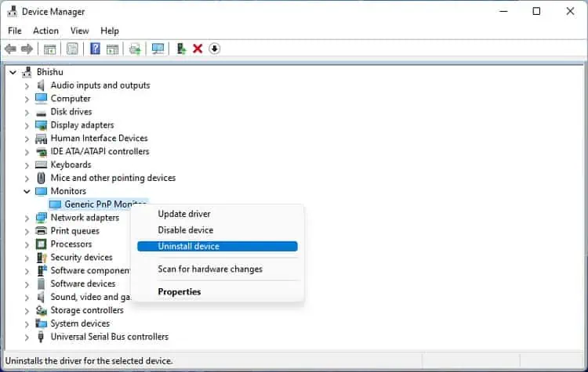Click the Action Pane toggle toolbar icon
This screenshot has height=372, width=588.
pyautogui.click(x=112, y=49)
